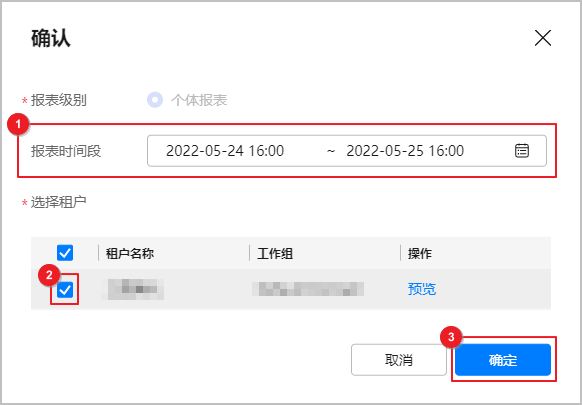Click the red step 1 marker

[x=18, y=124]
